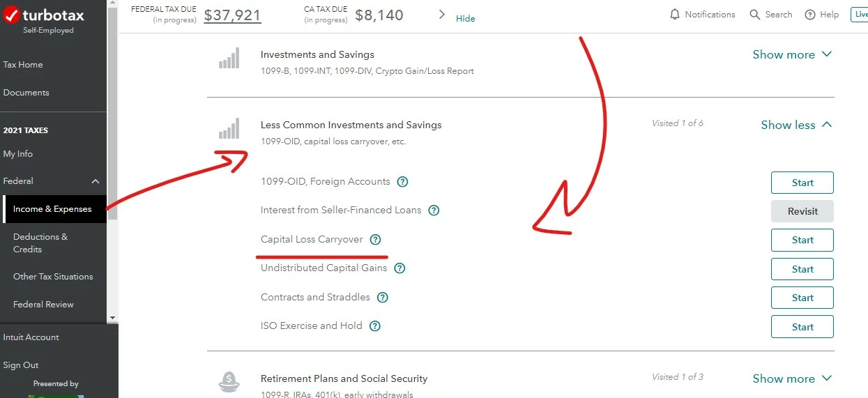Viewport: 868px width, 398px height.
Task: Select Other Tax Situations in sidebar
Action: coord(53,277)
